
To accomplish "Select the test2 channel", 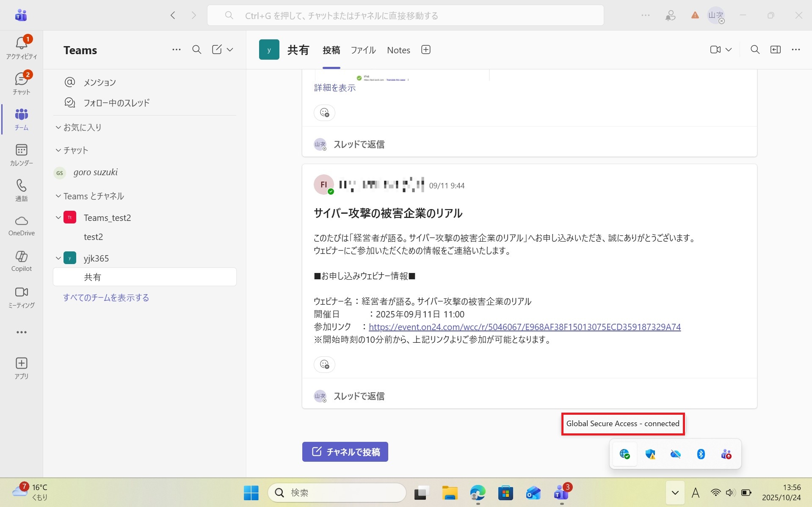I will coord(94,237).
